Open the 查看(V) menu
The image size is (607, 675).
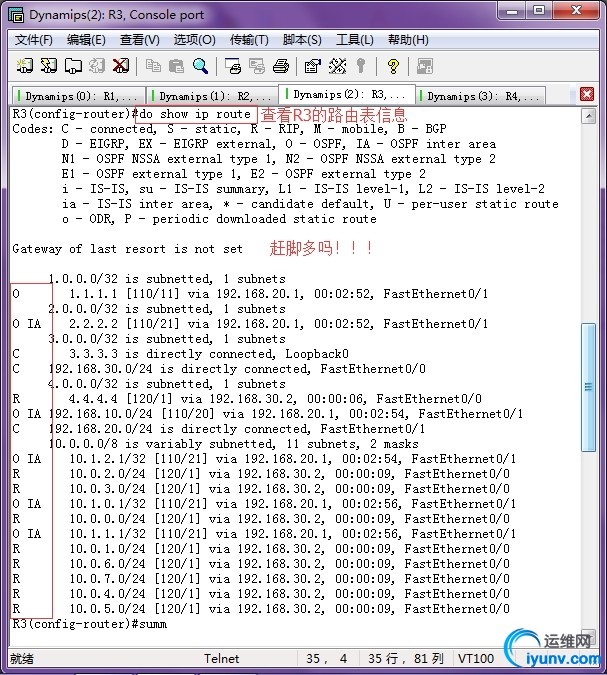coord(139,40)
